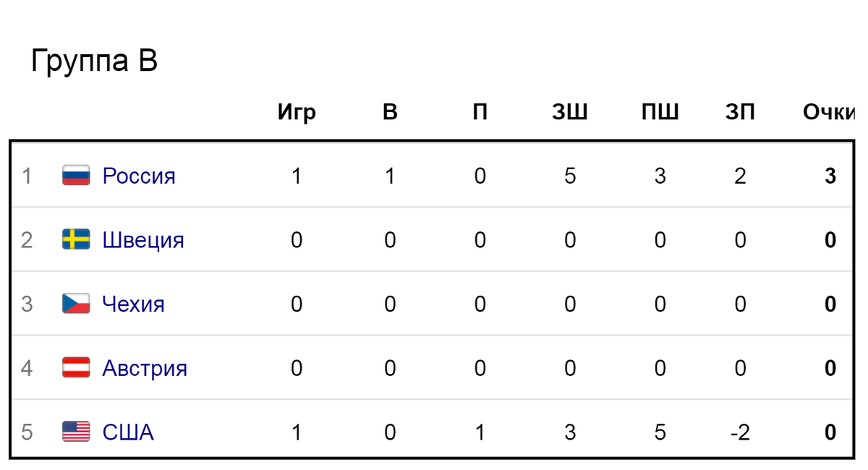Open the Австрия team link
This screenshot has width=868, height=470.
click(x=145, y=368)
